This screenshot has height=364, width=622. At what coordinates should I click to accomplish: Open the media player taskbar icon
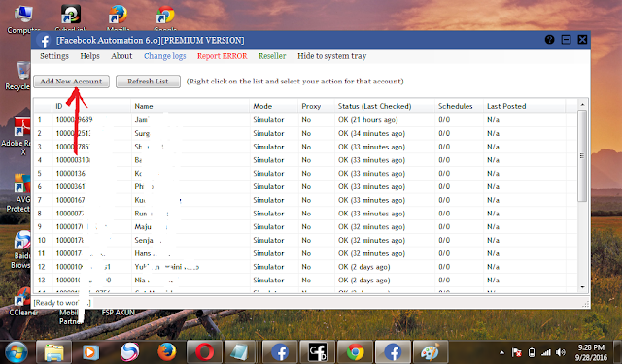91,352
